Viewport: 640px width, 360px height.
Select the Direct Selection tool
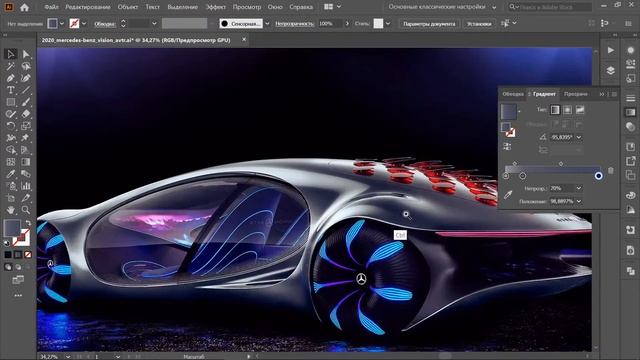pyautogui.click(x=26, y=54)
